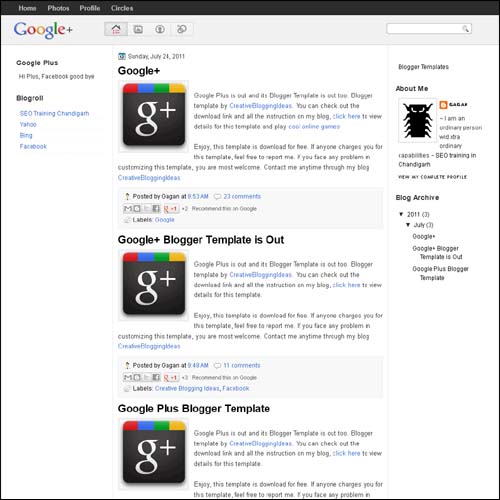Click cool online games link
The image size is (500, 500).
pos(314,127)
